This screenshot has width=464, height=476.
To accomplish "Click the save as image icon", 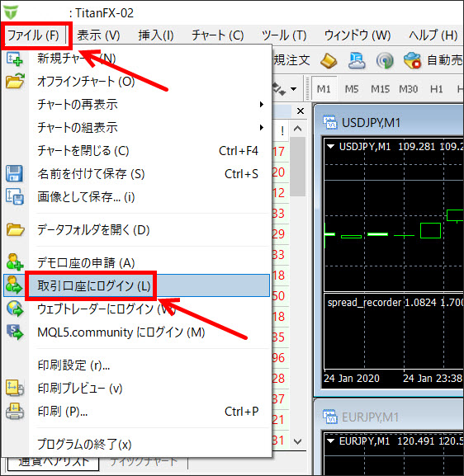I will [x=15, y=196].
